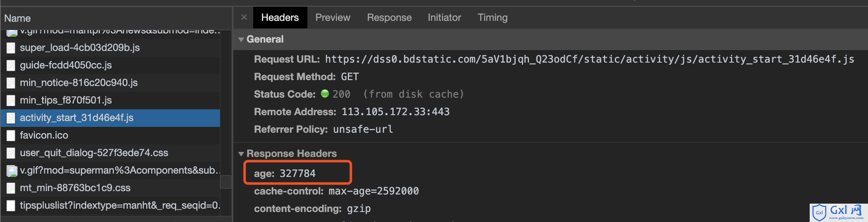
Task: Click file icon beside min_tips_f870f501.js
Action: [x=11, y=101]
